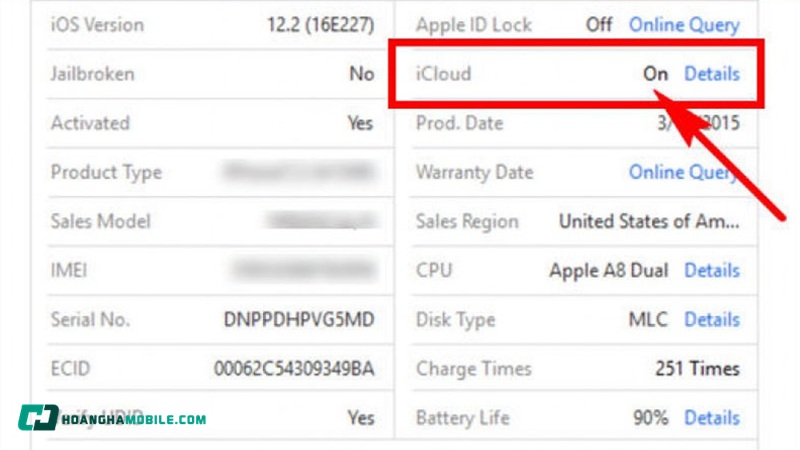Open Online Query for Apple ID Lock
This screenshot has height=450, width=800.
(684, 24)
